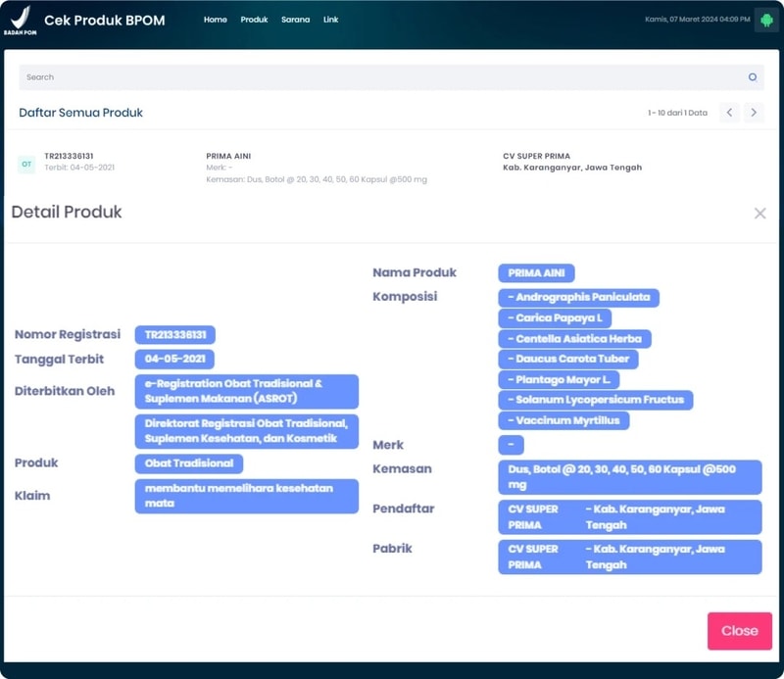The image size is (784, 679).
Task: Click the Badan POM logo
Action: (20, 20)
